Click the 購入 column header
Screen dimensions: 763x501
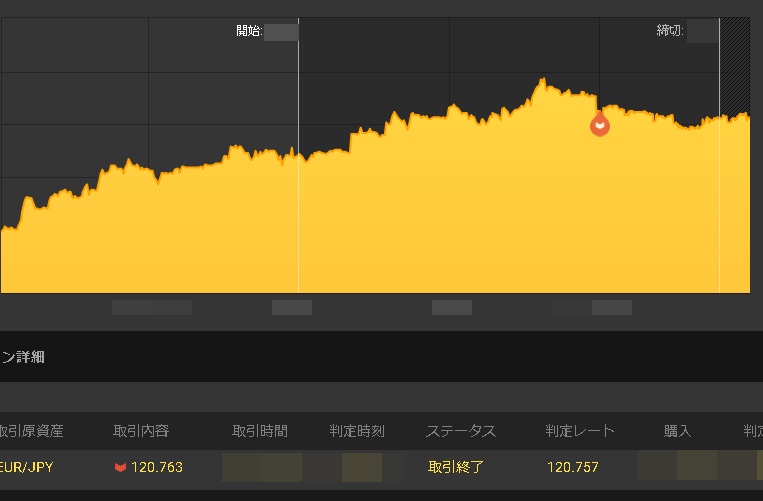(677, 431)
